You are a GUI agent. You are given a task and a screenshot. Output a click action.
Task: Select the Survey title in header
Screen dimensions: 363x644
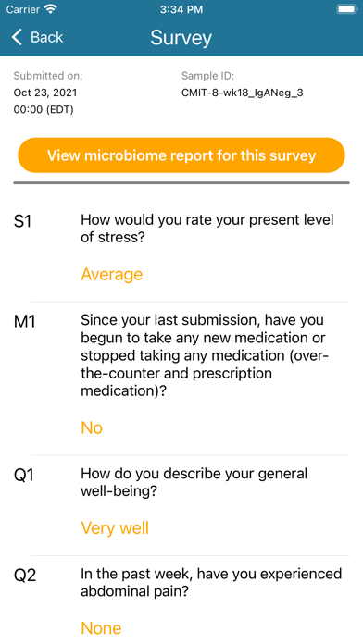(181, 37)
